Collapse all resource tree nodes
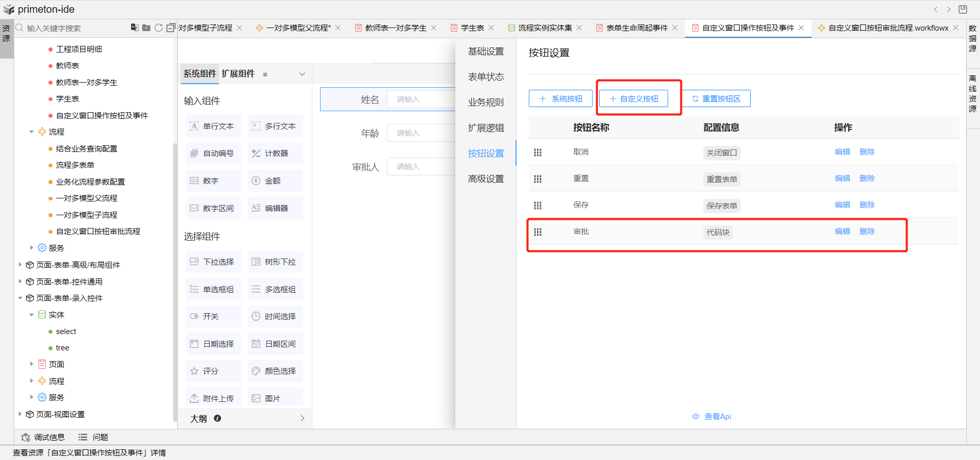 point(170,28)
